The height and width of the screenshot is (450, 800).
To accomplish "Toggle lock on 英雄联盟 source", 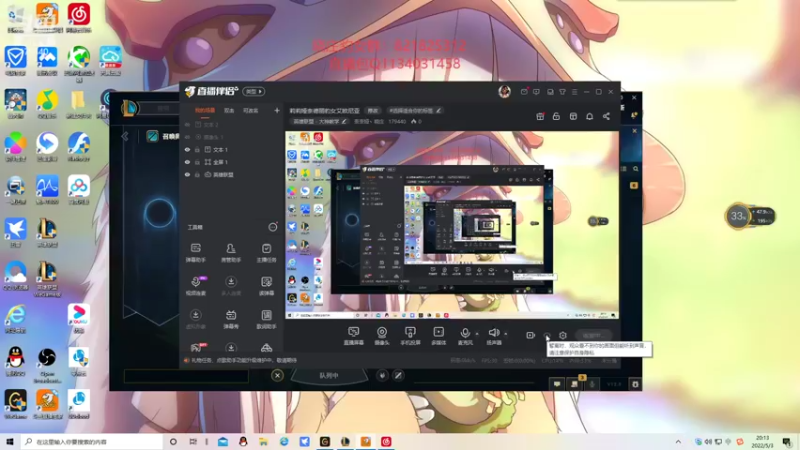I will tap(197, 174).
